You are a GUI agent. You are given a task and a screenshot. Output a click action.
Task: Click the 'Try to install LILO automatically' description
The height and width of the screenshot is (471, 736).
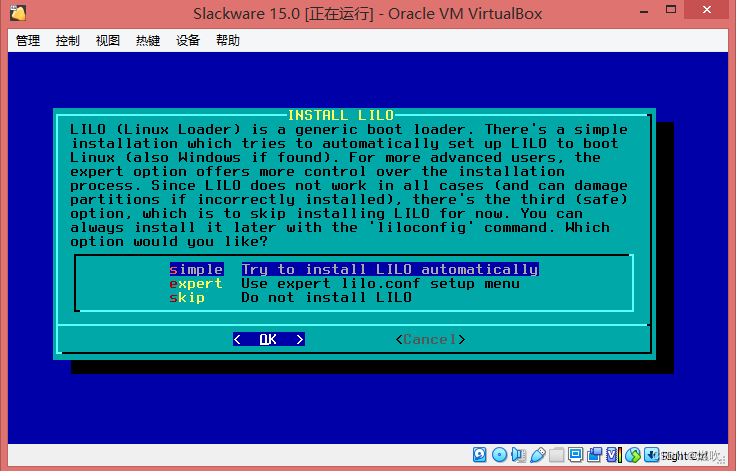390,269
